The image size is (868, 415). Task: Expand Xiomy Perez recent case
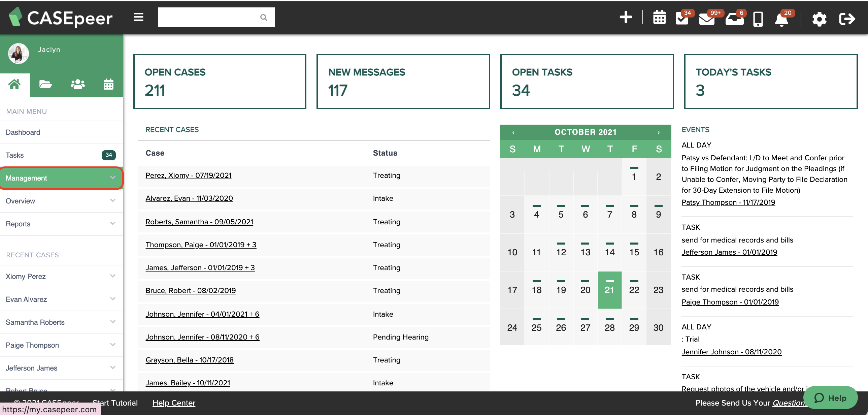61,277
